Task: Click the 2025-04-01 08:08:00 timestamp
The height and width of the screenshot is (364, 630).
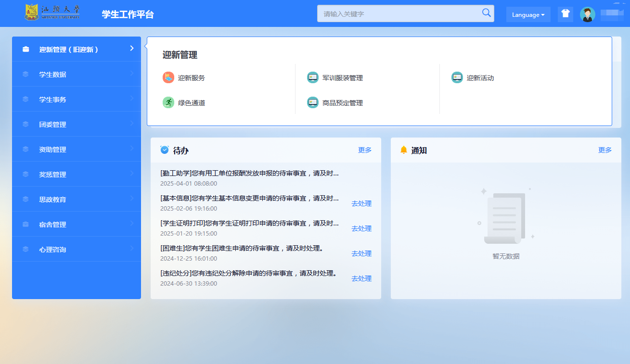Action: (x=189, y=184)
